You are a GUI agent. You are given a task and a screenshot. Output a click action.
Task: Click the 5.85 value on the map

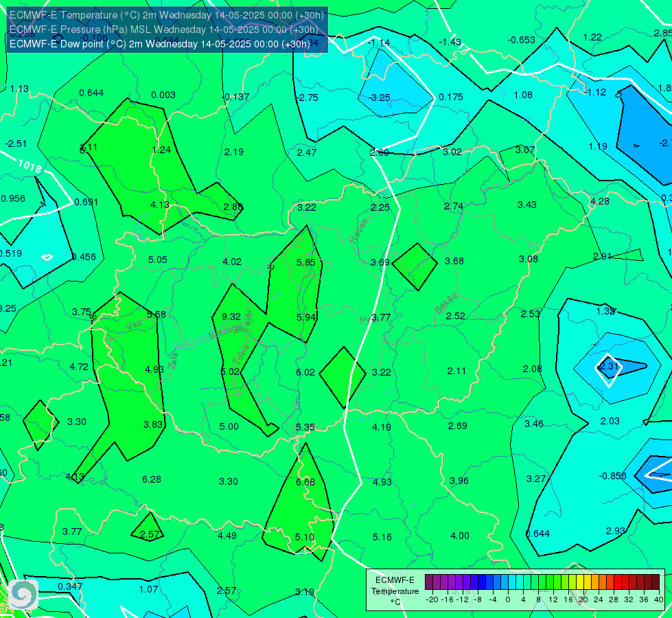click(305, 262)
